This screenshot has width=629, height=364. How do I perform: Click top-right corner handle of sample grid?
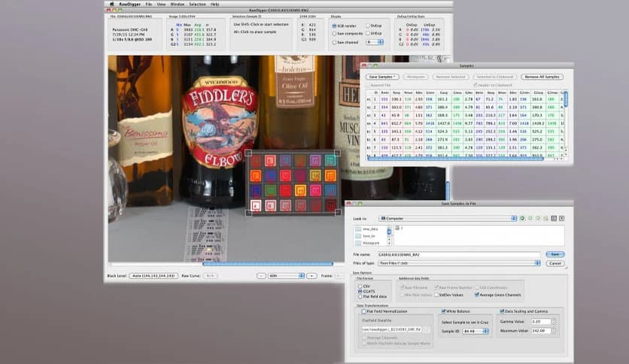[337, 153]
